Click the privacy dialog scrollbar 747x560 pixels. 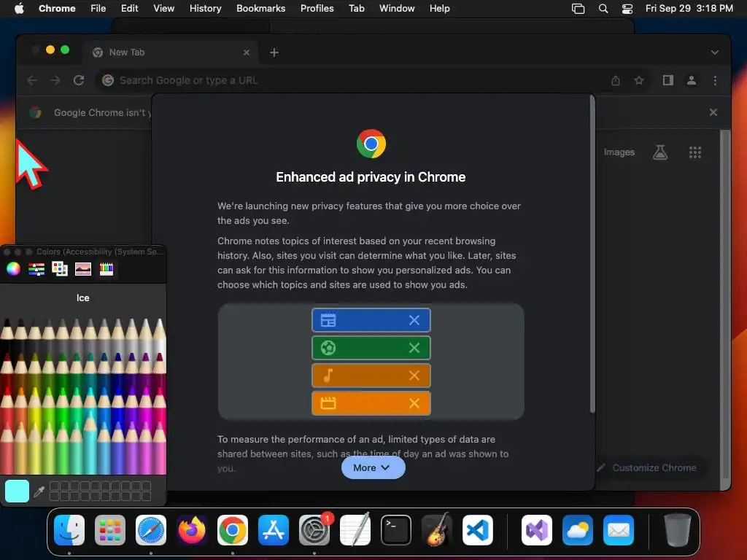tap(592, 254)
